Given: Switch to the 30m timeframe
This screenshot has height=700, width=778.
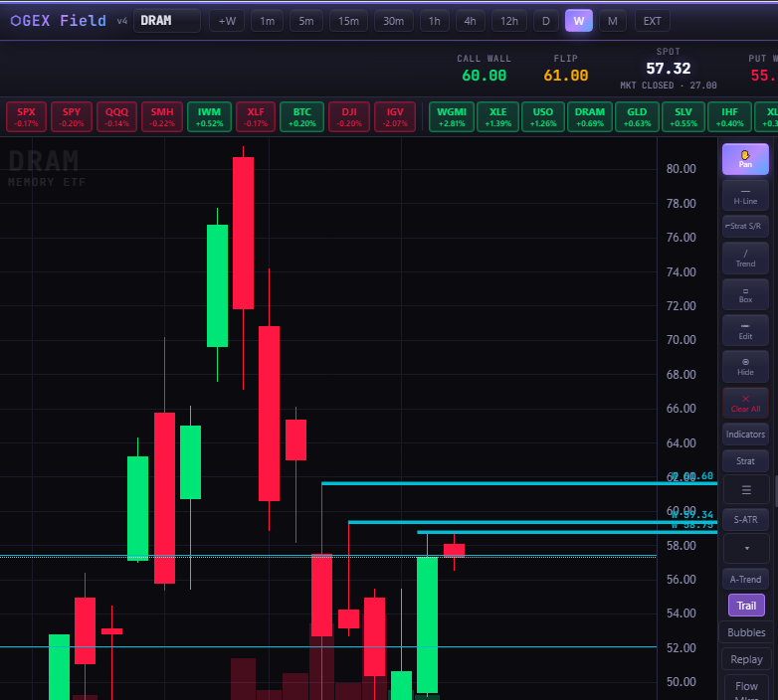Looking at the screenshot, I should tap(393, 21).
